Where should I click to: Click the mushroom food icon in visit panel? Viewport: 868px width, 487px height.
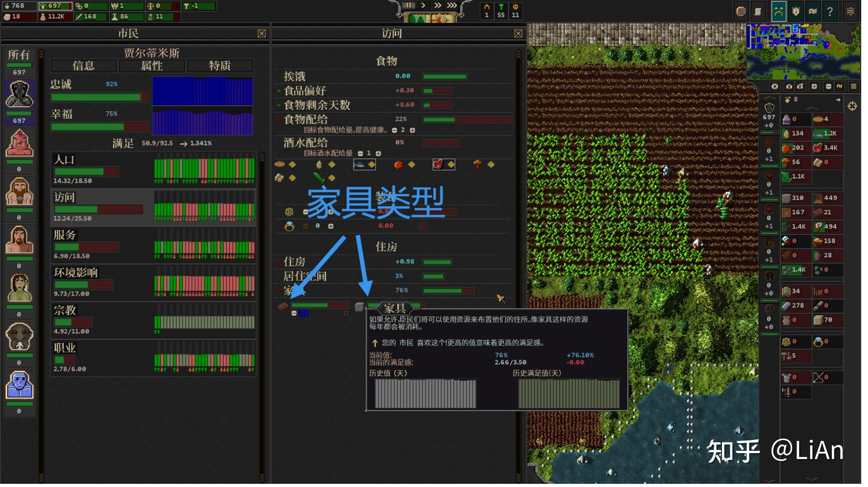click(477, 164)
